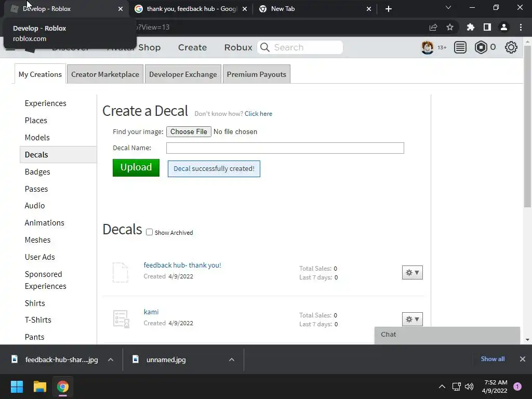Toggle Show Archived checkbox
The image size is (532, 399).
[149, 232]
